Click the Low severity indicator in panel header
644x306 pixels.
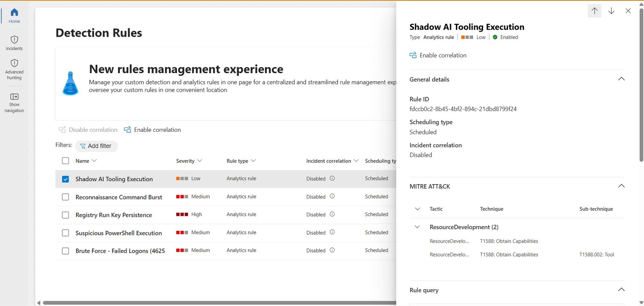pyautogui.click(x=473, y=37)
